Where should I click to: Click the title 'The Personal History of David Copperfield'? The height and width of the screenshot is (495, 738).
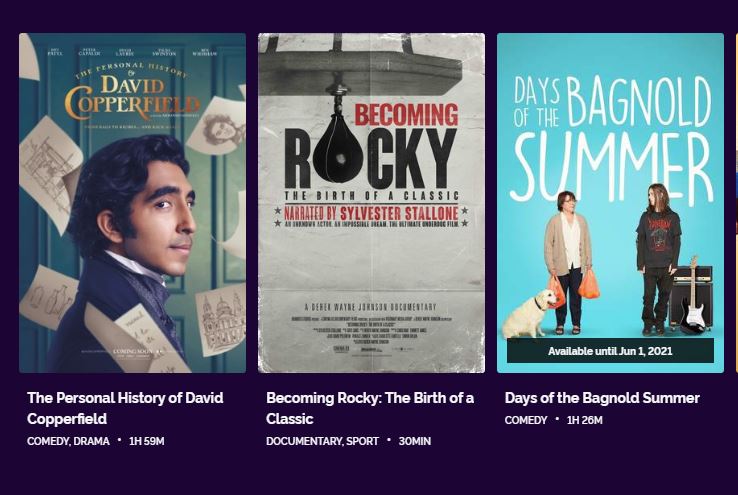pyautogui.click(x=125, y=408)
